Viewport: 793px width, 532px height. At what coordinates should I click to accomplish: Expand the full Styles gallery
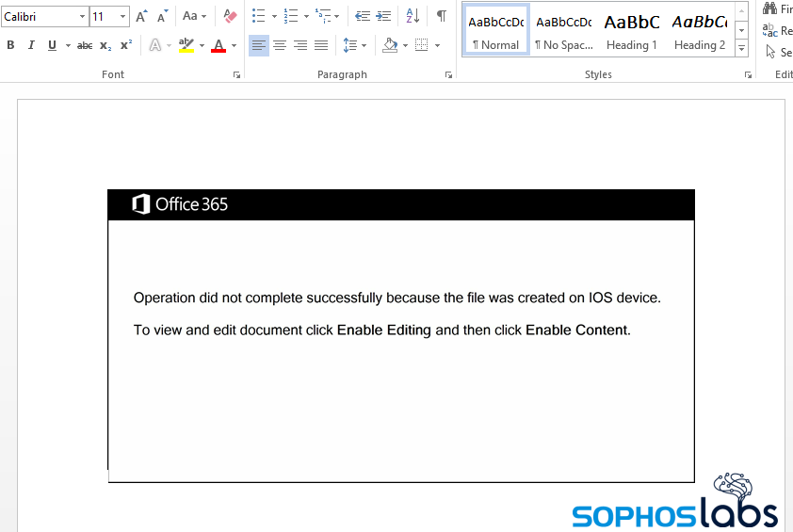click(741, 49)
